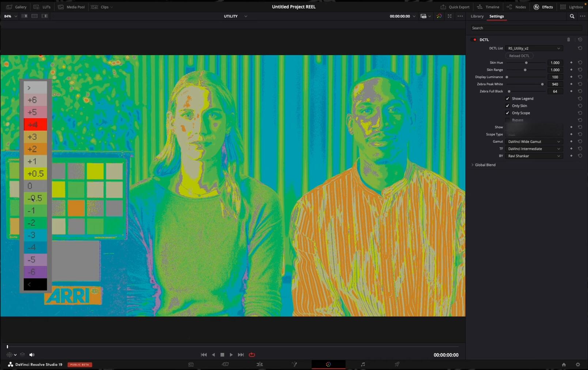Image resolution: width=588 pixels, height=370 pixels.
Task: Switch to the Library tab
Action: coord(477,16)
